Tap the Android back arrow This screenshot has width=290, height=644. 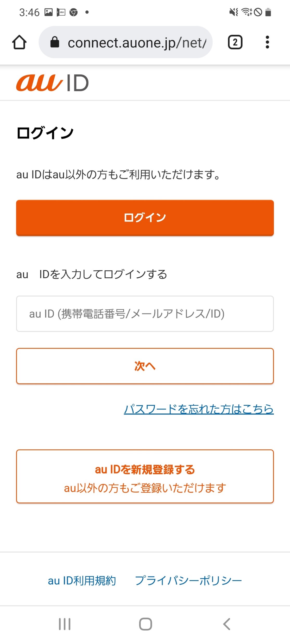tap(227, 624)
